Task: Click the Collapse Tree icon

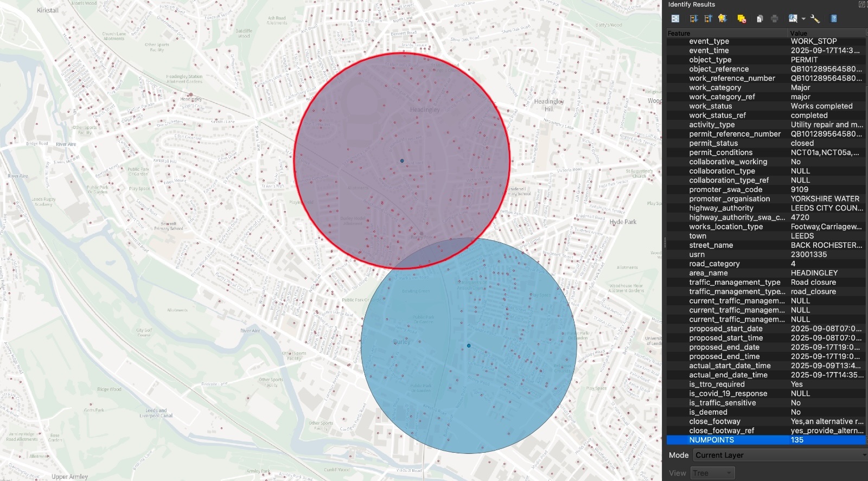Action: click(708, 18)
